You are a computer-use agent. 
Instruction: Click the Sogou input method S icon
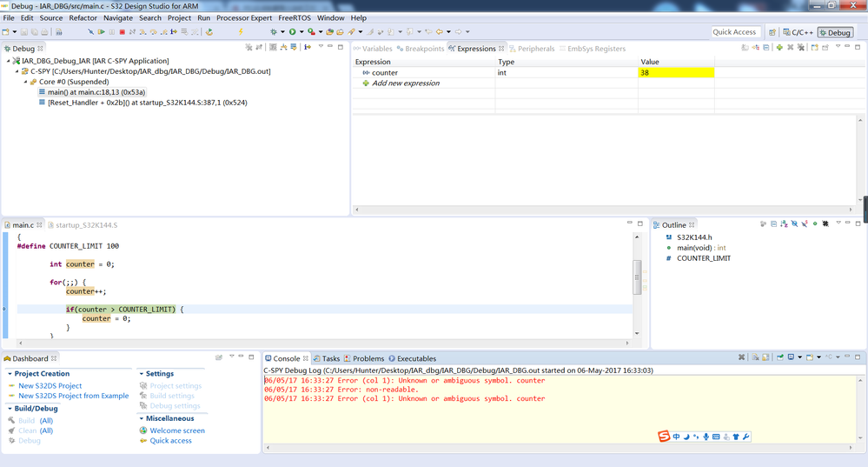664,436
